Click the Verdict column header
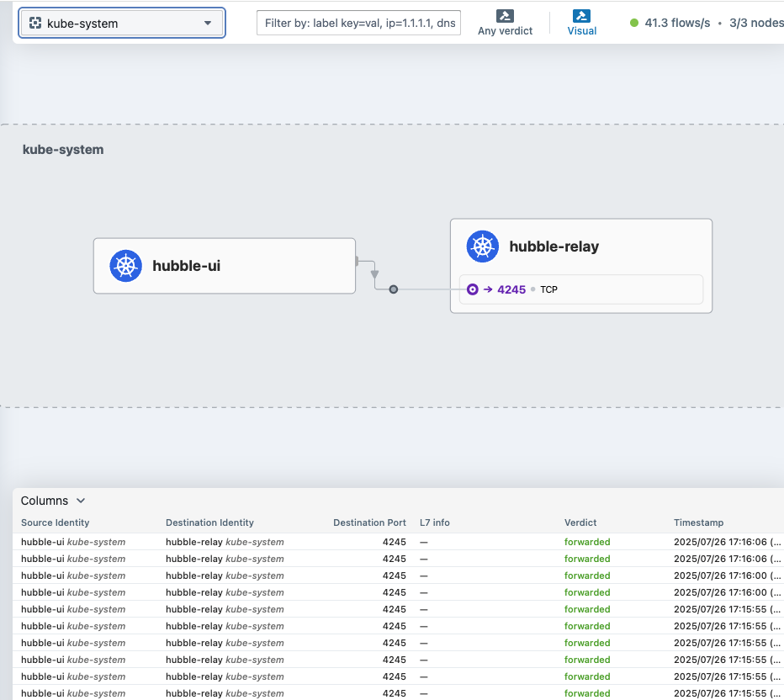 pos(580,522)
